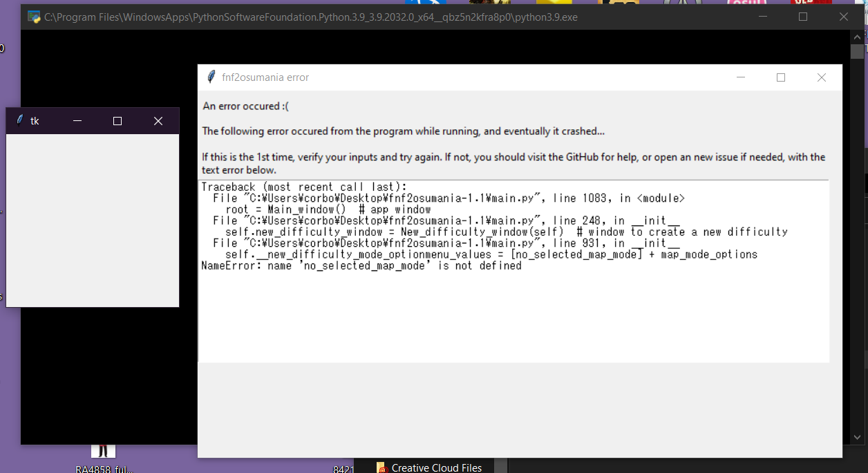Viewport: 868px width, 473px height.
Task: Minimize the python3.9.exe console window
Action: pyautogui.click(x=762, y=17)
